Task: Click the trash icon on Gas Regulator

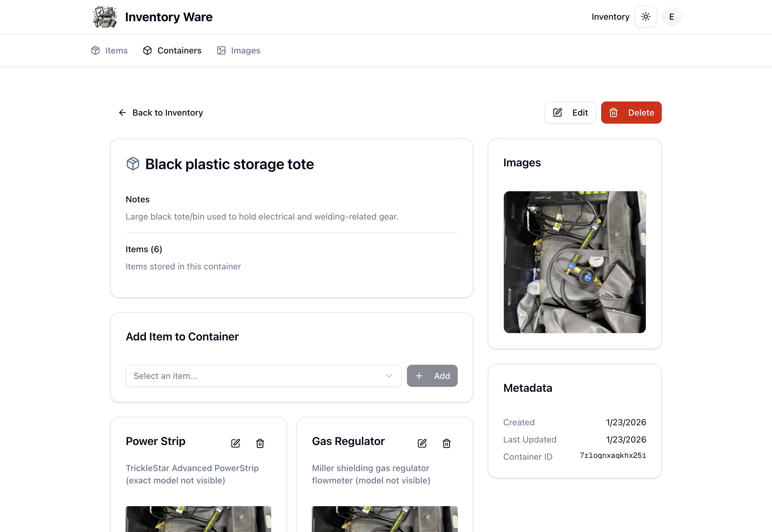Action: coord(446,443)
